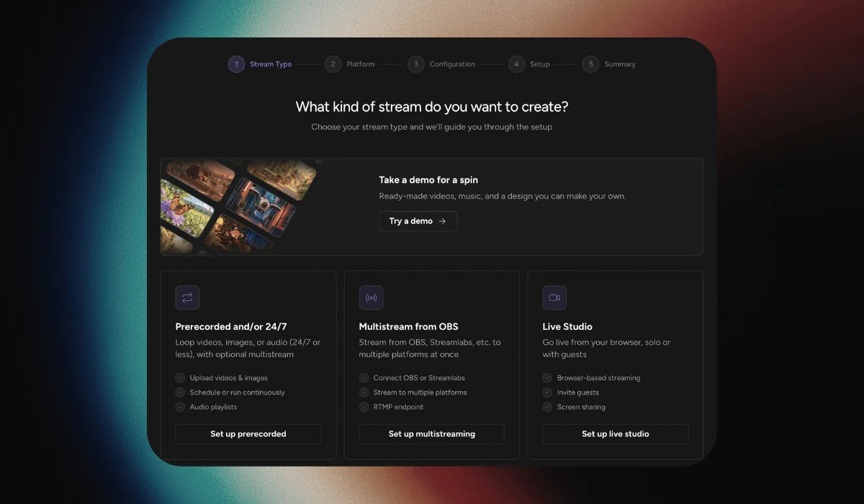Click the Live Studio title
This screenshot has width=864, height=504.
click(x=567, y=327)
